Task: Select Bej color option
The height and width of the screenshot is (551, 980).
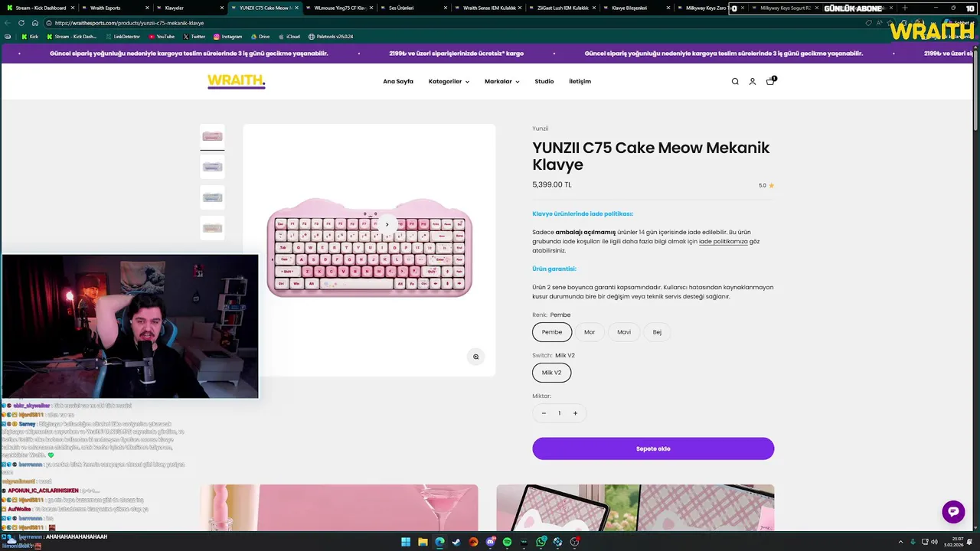Action: click(x=657, y=332)
